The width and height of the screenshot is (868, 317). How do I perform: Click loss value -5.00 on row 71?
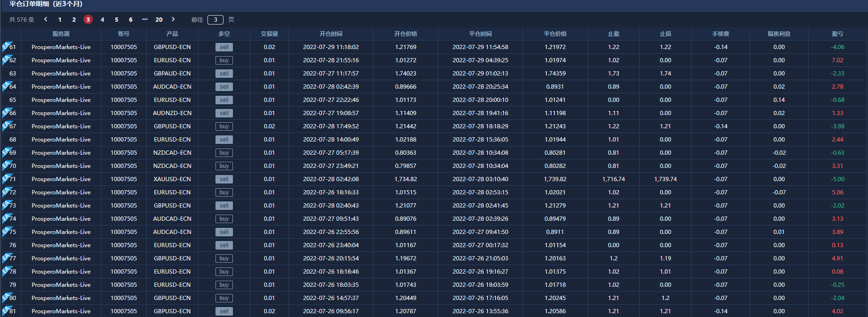[x=837, y=179]
